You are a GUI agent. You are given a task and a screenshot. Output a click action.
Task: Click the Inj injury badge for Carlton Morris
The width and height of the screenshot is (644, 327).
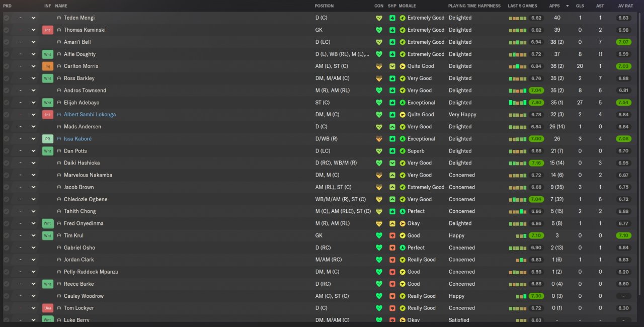click(48, 66)
